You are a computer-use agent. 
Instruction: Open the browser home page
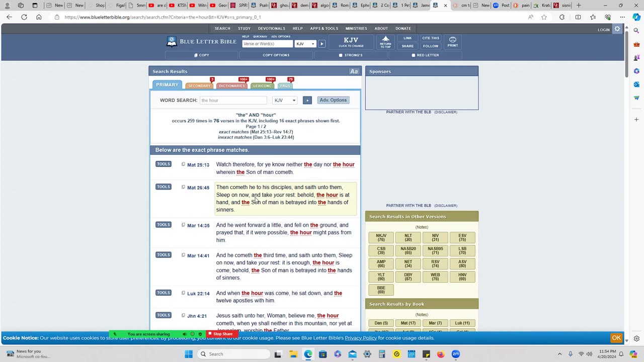tap(39, 17)
